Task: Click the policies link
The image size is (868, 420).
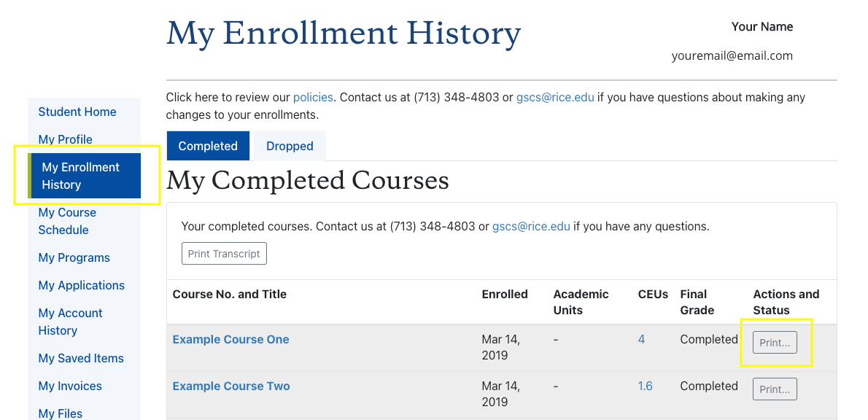Action: point(313,97)
